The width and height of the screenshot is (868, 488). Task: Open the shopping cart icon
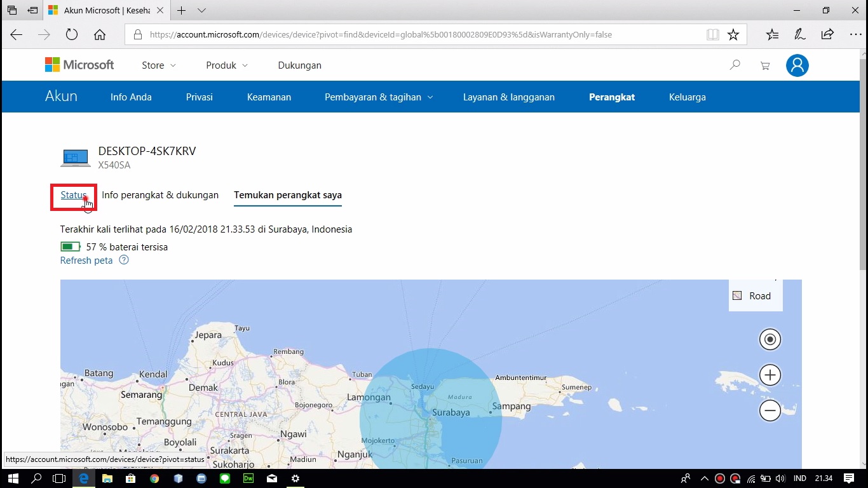[x=765, y=65]
